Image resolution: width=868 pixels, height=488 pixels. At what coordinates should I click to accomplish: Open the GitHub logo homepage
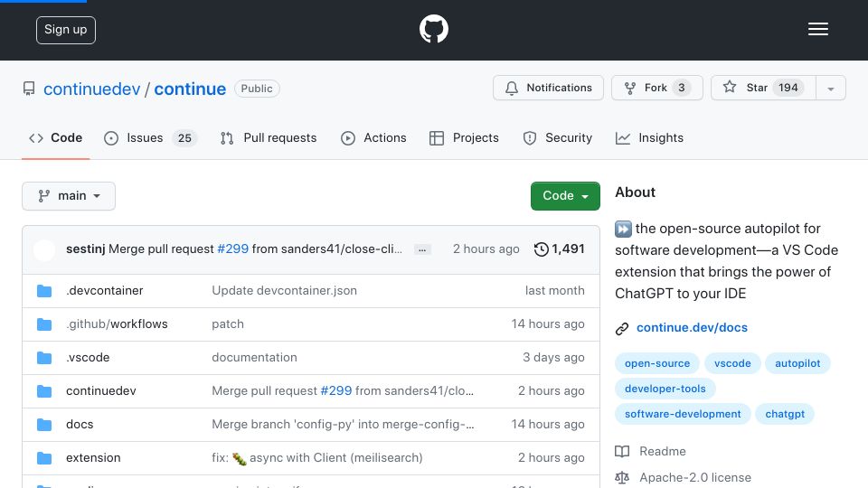pyautogui.click(x=433, y=29)
